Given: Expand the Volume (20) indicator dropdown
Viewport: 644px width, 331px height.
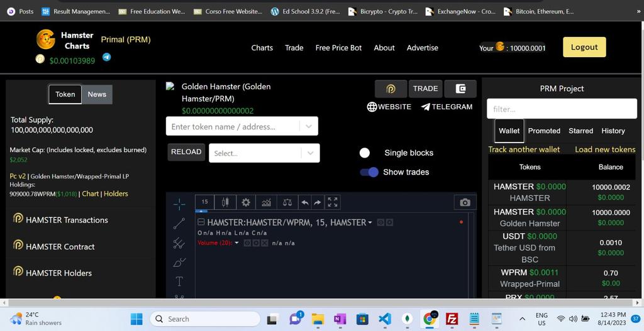Looking at the screenshot, I should tap(236, 243).
